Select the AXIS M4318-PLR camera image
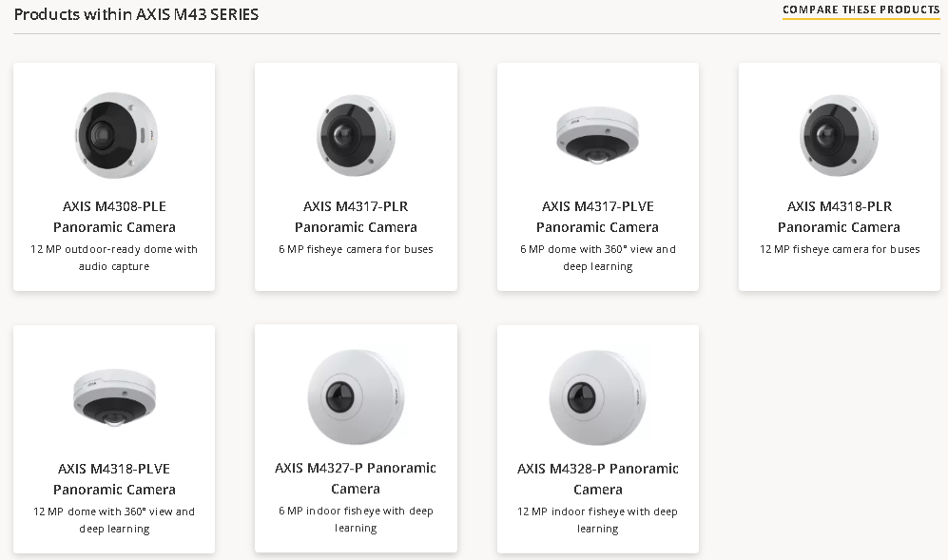The width and height of the screenshot is (948, 560). pyautogui.click(x=839, y=134)
